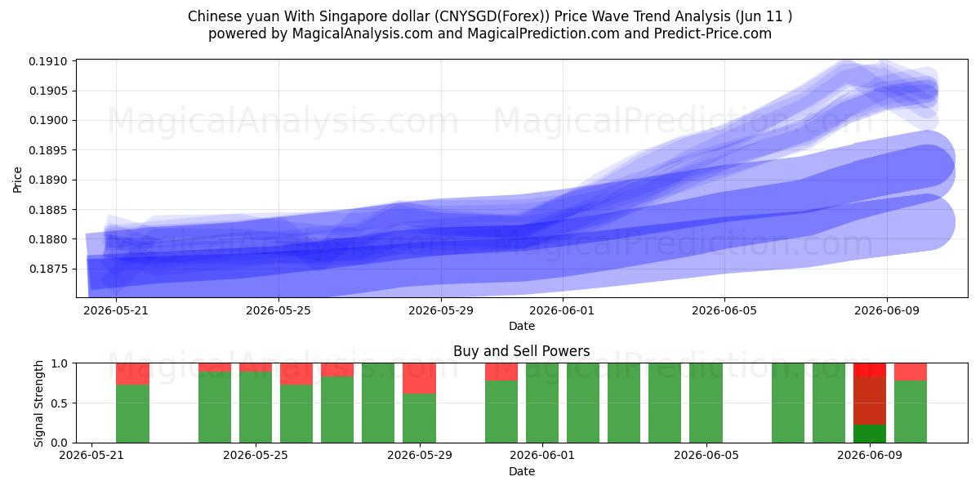This screenshot has height=490, width=980.
Task: Click the 2026-05-21 tick on price chart
Action: pyautogui.click(x=115, y=310)
